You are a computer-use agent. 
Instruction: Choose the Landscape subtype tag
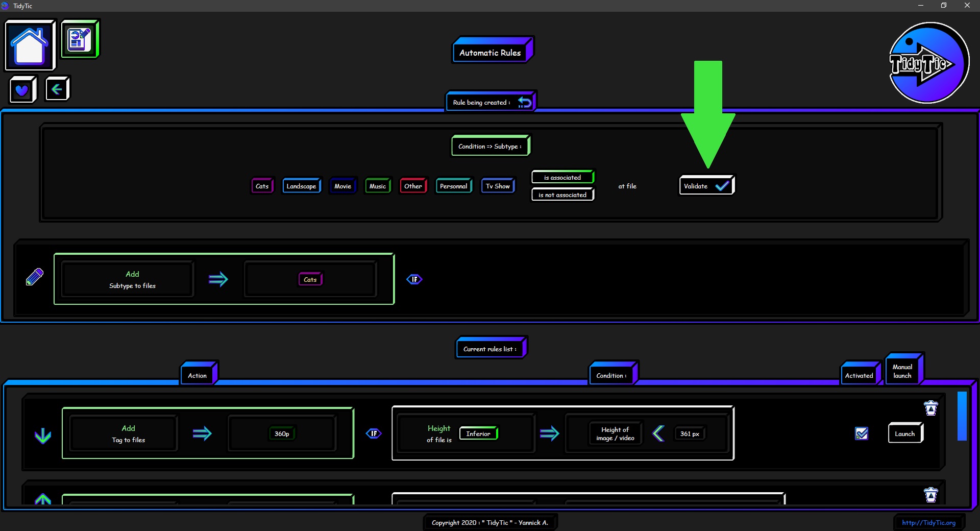[302, 186]
